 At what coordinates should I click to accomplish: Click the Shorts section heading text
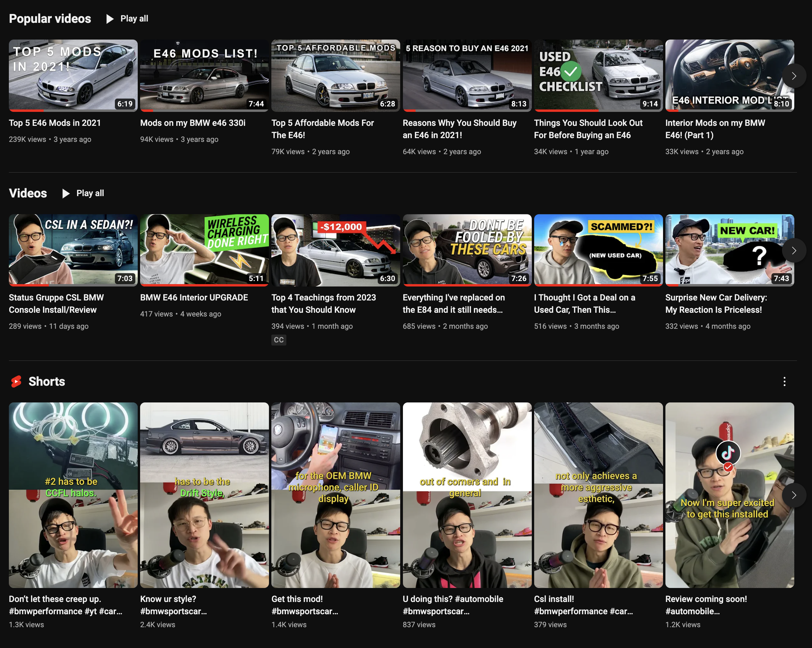tap(47, 382)
